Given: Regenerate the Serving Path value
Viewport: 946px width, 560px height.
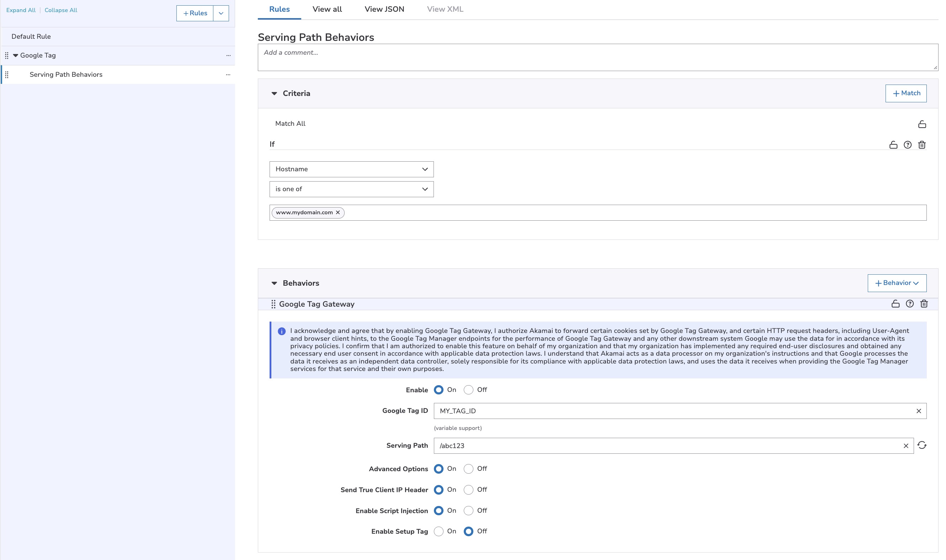Looking at the screenshot, I should coord(922,445).
